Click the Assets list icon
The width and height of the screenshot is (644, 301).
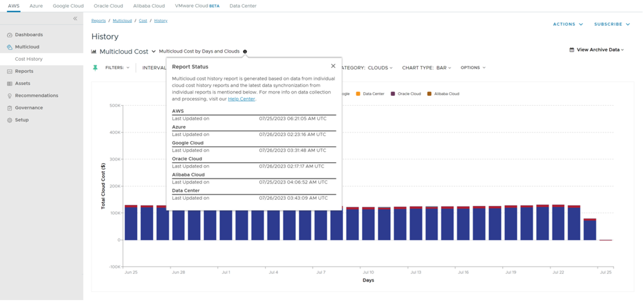pyautogui.click(x=10, y=83)
